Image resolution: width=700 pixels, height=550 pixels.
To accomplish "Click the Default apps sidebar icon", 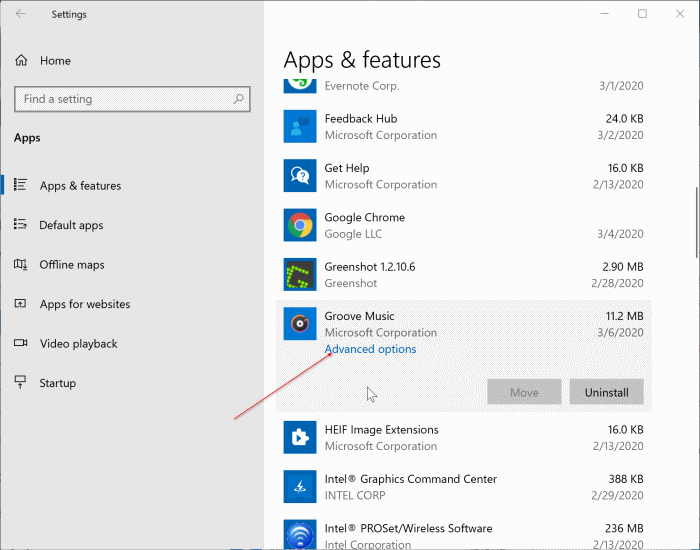I will [x=21, y=224].
